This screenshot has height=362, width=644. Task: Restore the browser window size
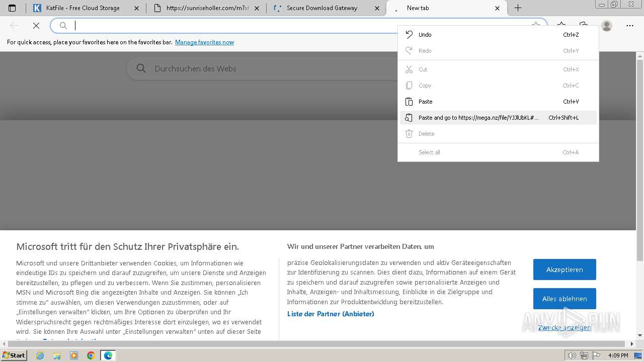(614, 4)
